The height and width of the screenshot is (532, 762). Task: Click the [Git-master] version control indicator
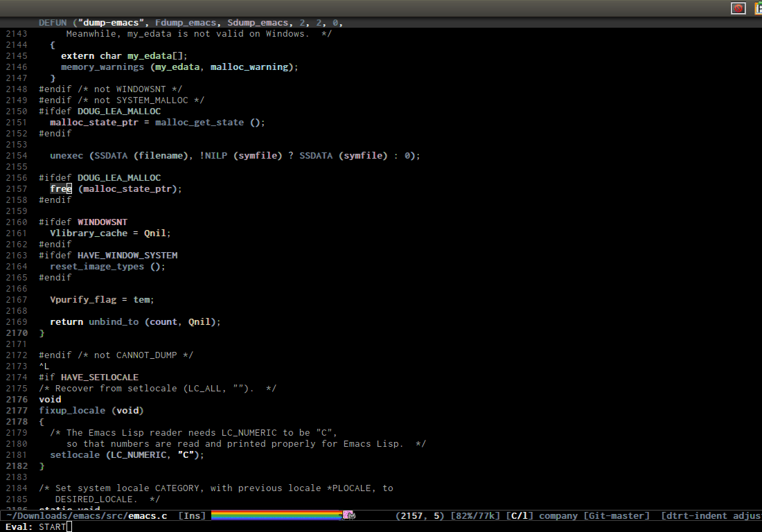[617, 515]
